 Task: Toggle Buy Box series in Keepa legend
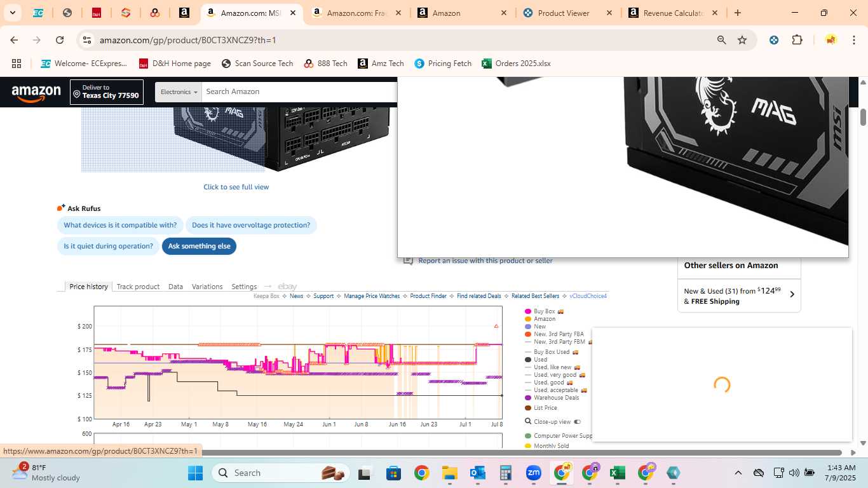[x=544, y=311]
